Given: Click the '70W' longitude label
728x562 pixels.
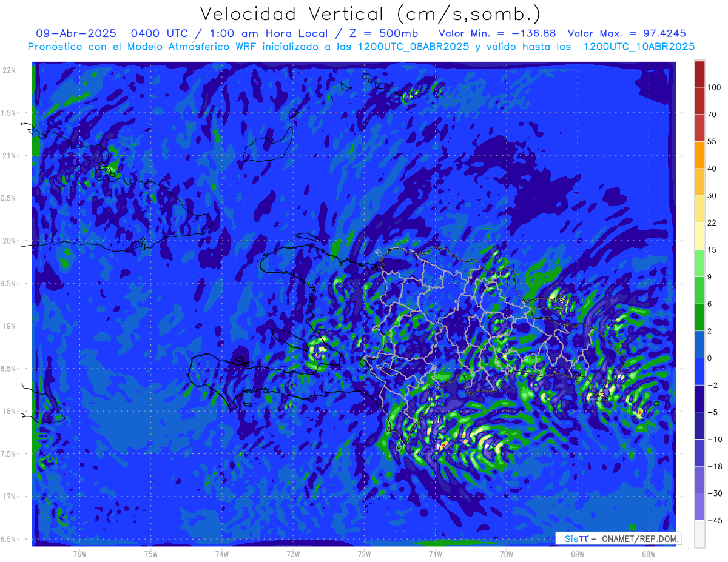Looking at the screenshot, I should coord(507,554).
